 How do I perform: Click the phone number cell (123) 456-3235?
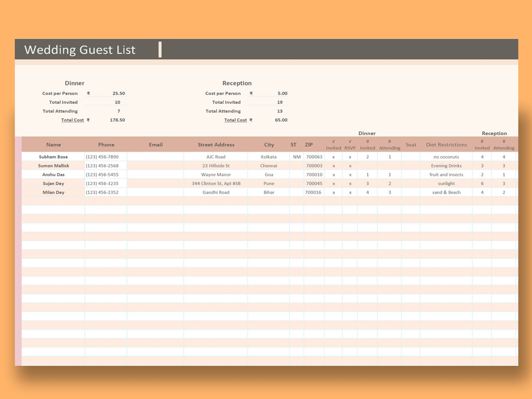[x=102, y=184]
